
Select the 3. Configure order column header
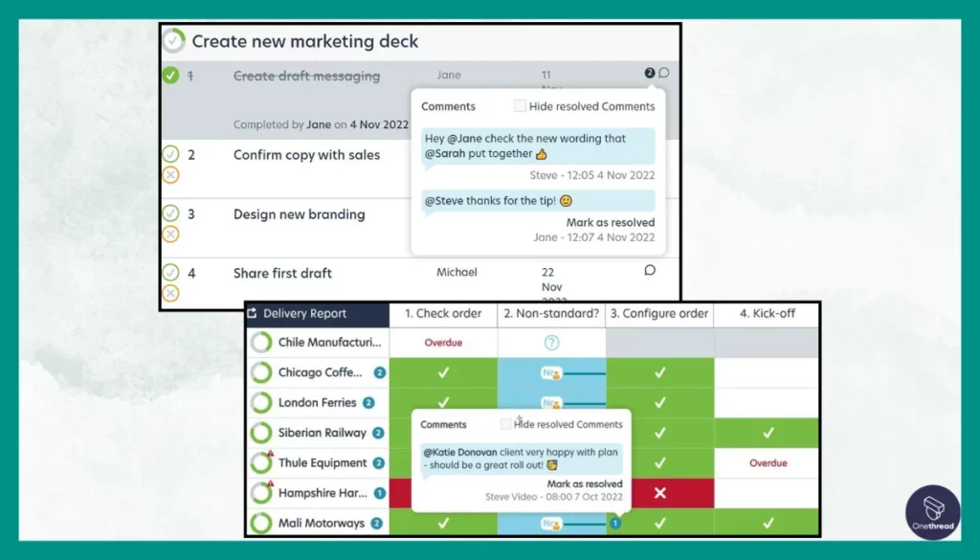coord(659,314)
